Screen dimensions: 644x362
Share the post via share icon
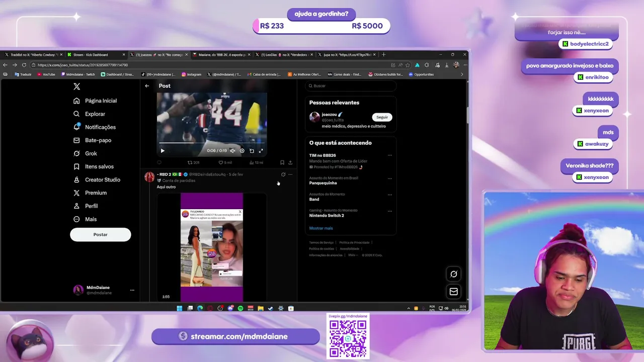pos(290,162)
